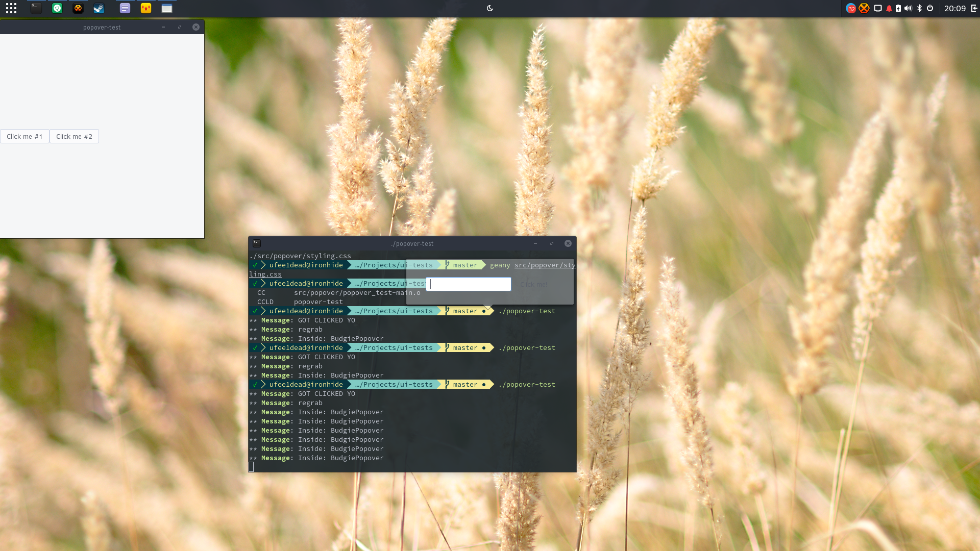Click the terminal icon in terminal titlebar
The image size is (980, 551).
tap(257, 243)
